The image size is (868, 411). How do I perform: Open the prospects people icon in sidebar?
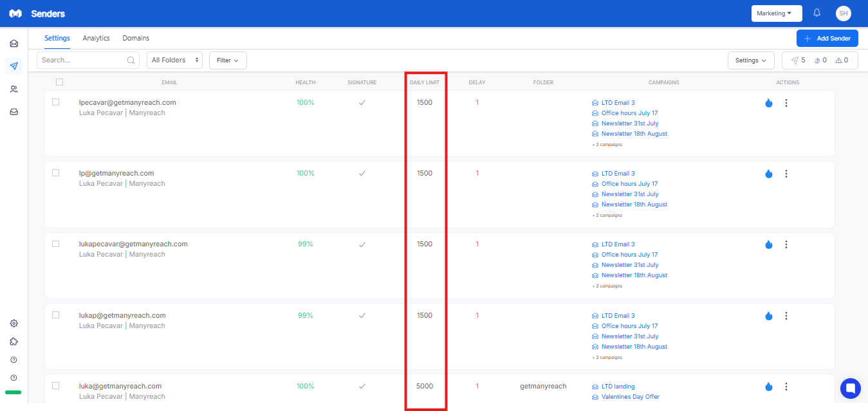point(14,89)
